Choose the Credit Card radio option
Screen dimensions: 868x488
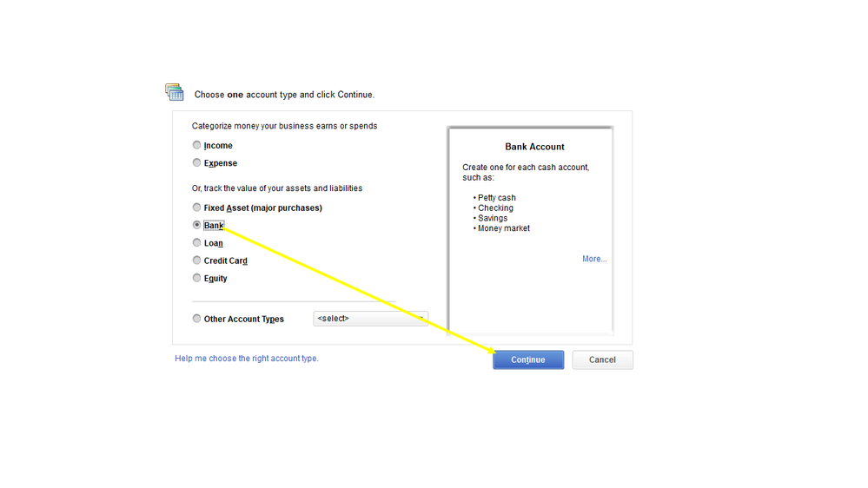tap(197, 260)
